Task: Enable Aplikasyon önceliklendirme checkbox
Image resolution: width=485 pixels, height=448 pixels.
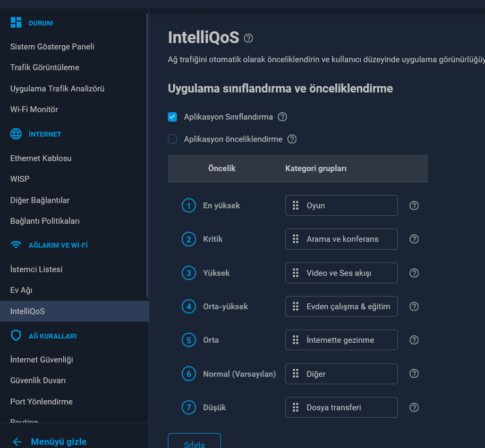Action: click(172, 139)
